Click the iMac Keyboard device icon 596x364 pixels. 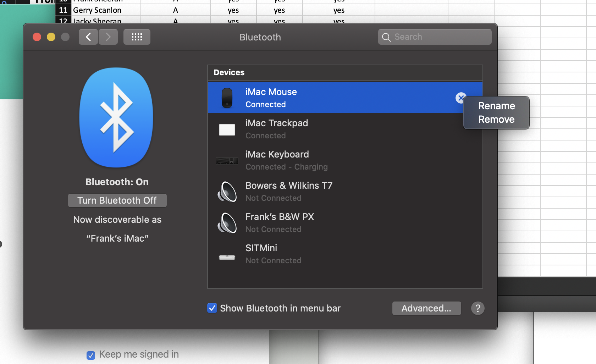click(227, 161)
